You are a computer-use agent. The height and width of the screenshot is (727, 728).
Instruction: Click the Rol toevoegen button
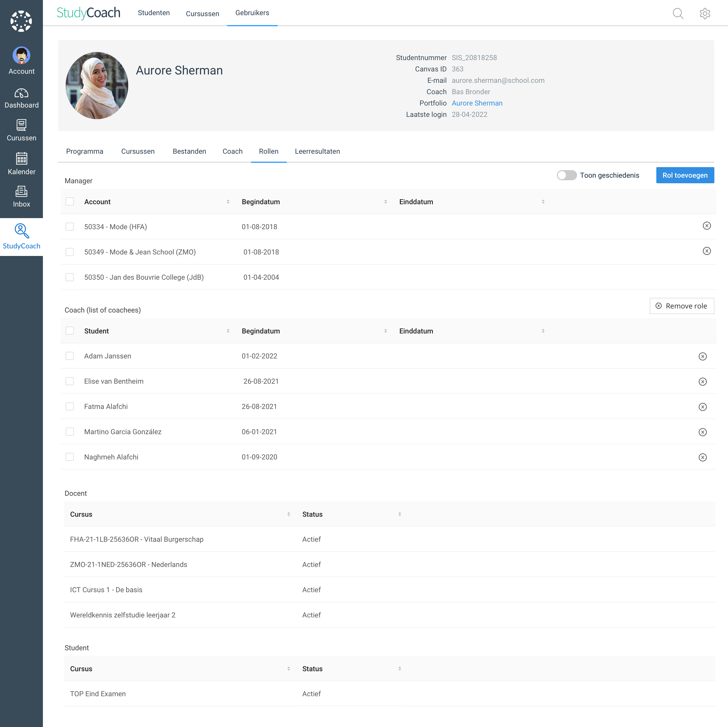685,175
